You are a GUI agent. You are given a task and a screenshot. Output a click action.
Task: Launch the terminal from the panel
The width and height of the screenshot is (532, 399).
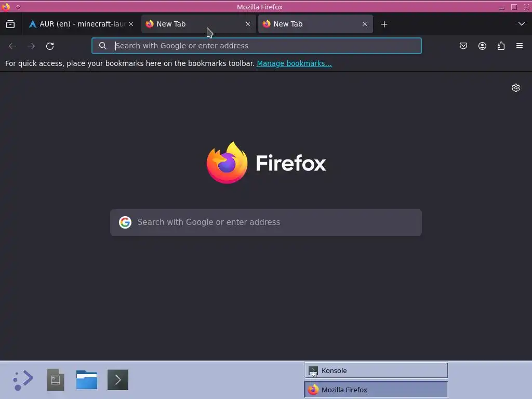click(x=118, y=380)
